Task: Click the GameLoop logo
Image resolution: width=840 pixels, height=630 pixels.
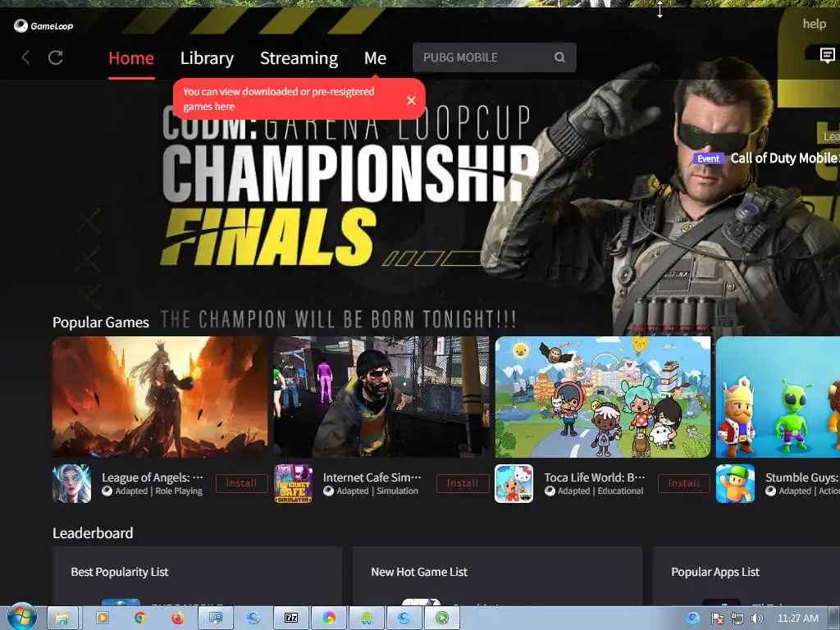Action: (x=43, y=25)
